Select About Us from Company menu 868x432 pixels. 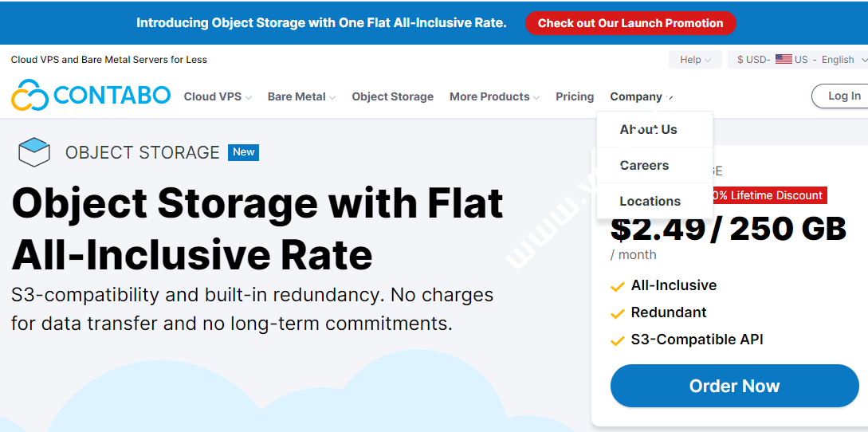[x=648, y=129]
